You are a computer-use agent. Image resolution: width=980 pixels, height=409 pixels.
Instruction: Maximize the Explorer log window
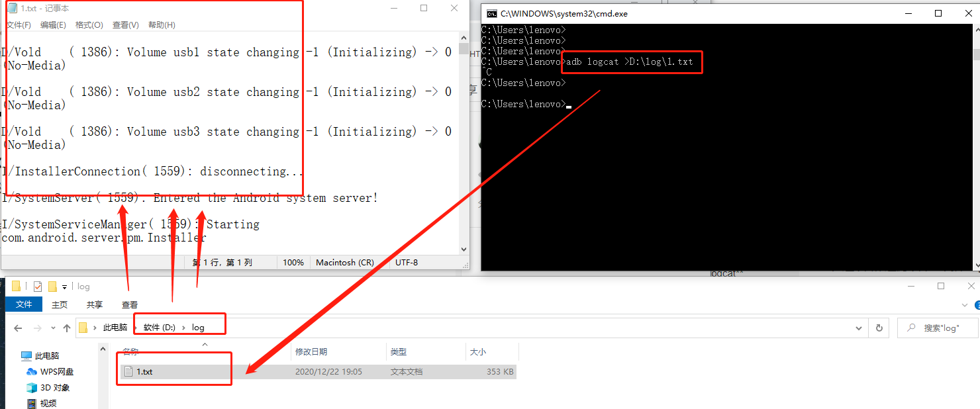click(x=941, y=287)
